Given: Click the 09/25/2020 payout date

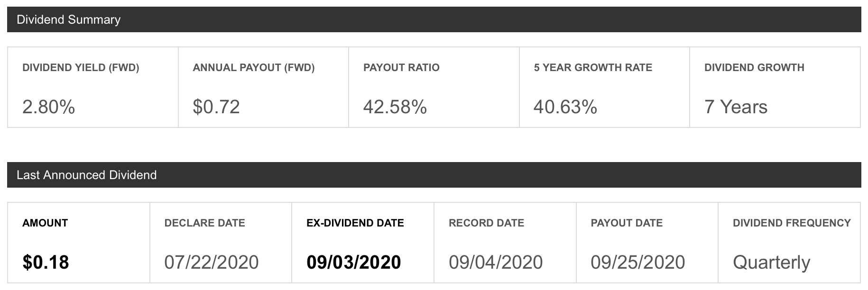Looking at the screenshot, I should (x=638, y=263).
